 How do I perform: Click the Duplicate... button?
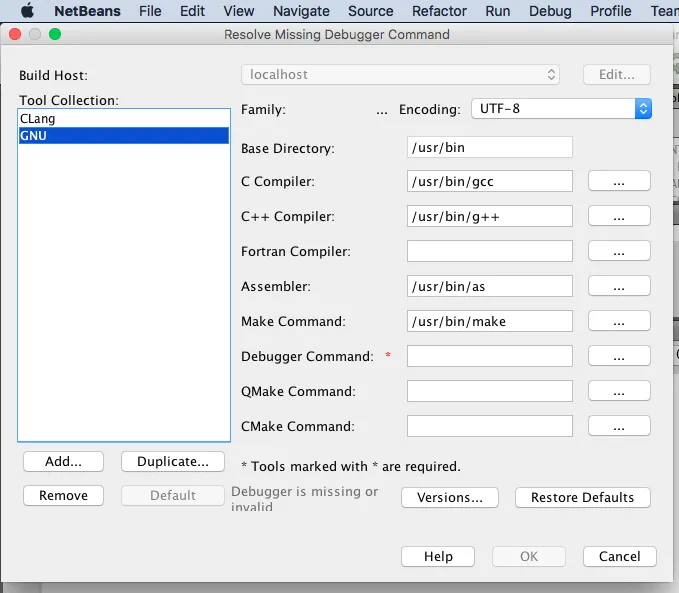173,461
